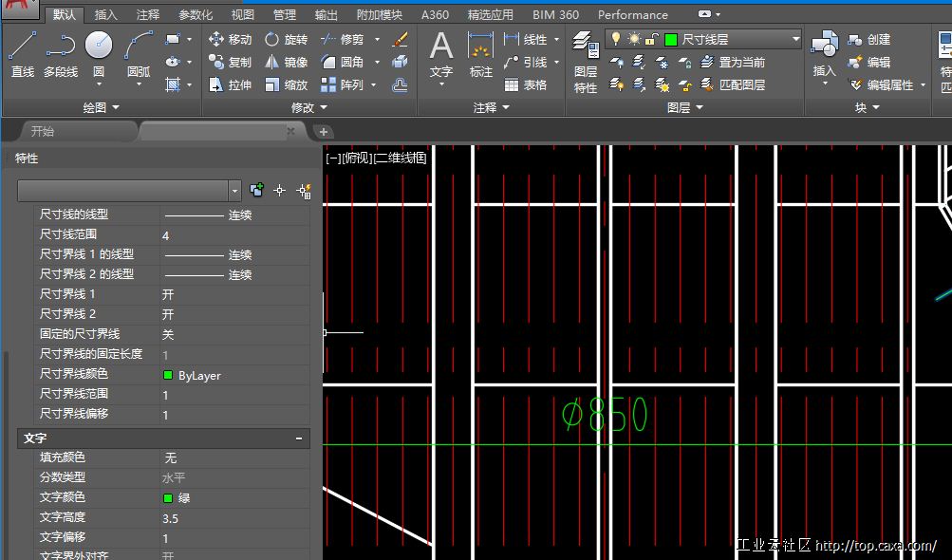Click the Quick Select icon in 特性 panel
The height and width of the screenshot is (560, 952).
(304, 191)
